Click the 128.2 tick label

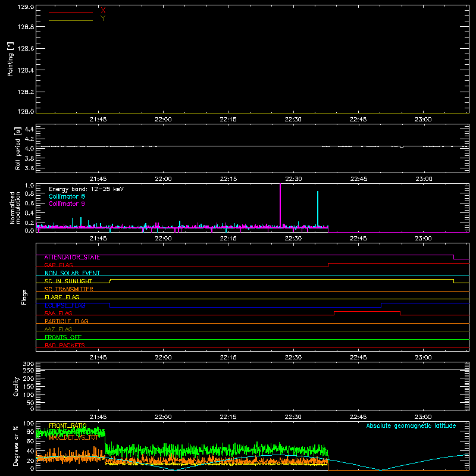click(26, 92)
